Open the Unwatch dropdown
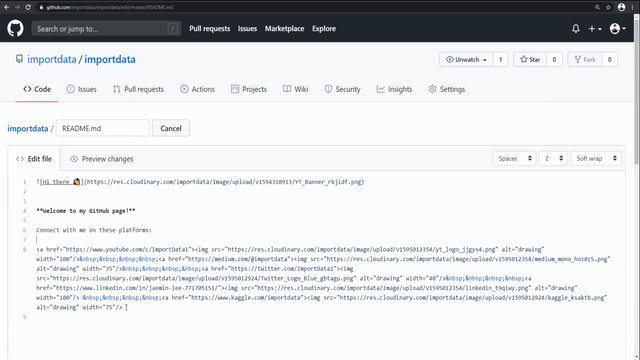The width and height of the screenshot is (640, 360). (x=467, y=60)
